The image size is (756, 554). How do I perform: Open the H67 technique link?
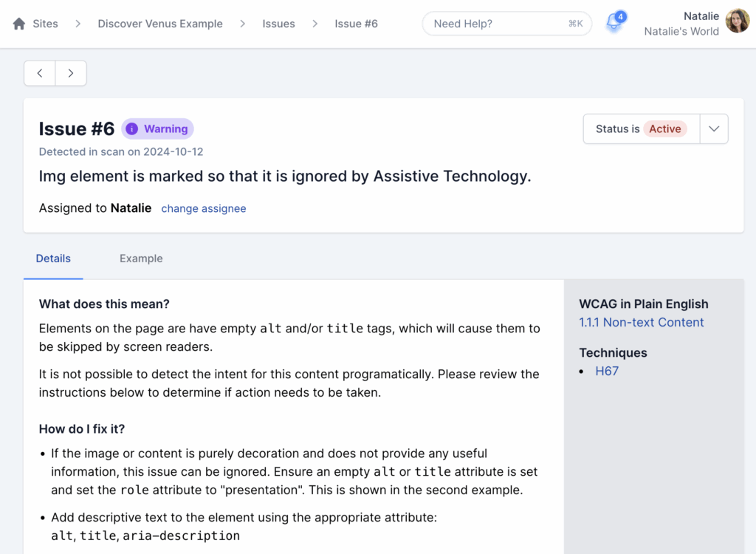pos(607,371)
